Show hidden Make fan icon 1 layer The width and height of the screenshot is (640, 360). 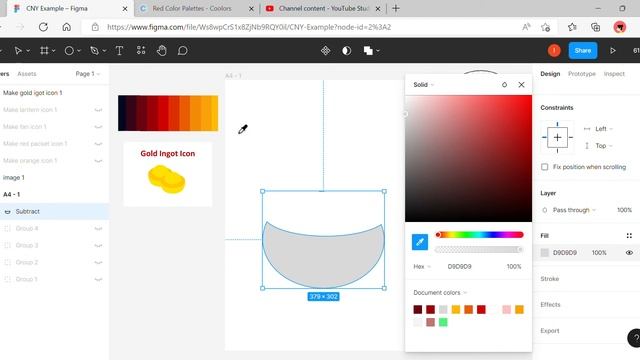[98, 127]
